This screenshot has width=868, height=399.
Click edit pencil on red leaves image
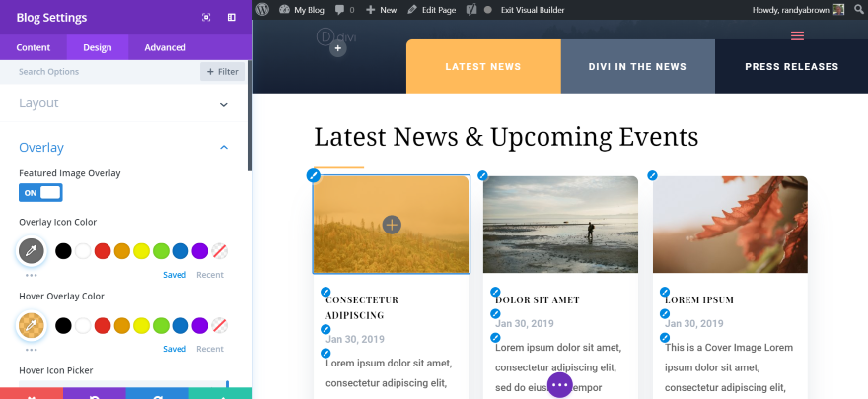(x=652, y=175)
